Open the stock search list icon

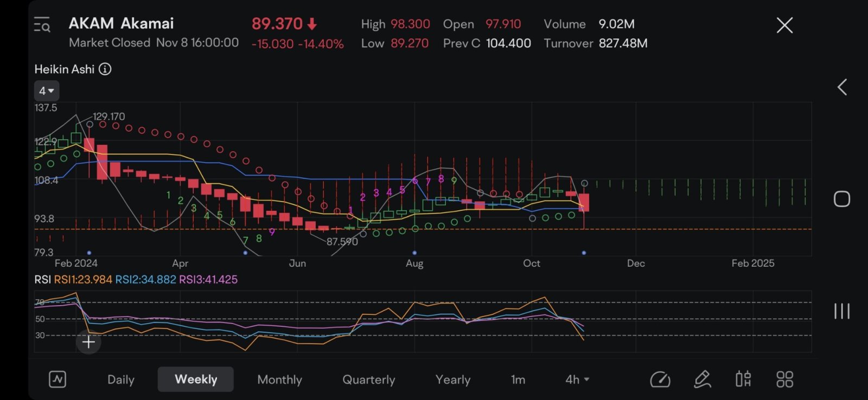point(42,25)
